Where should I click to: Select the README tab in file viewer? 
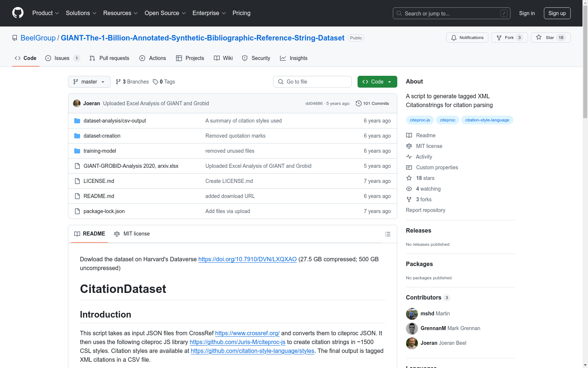tap(90, 234)
